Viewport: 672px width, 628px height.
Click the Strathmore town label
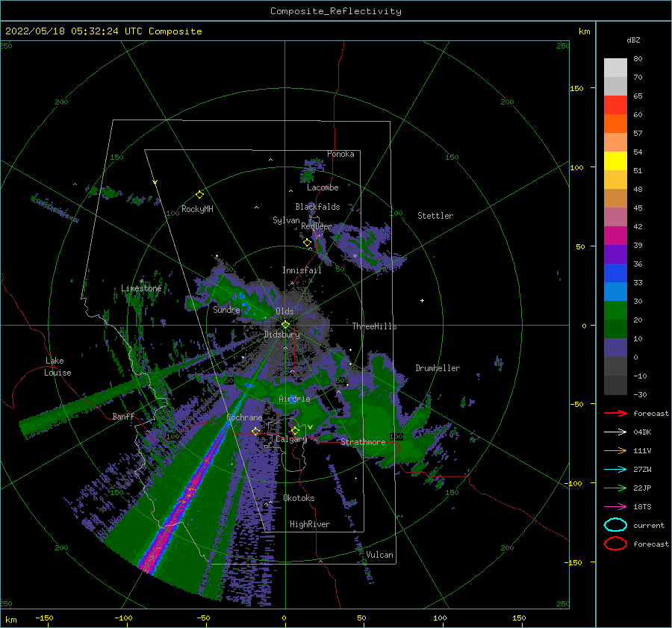363,442
